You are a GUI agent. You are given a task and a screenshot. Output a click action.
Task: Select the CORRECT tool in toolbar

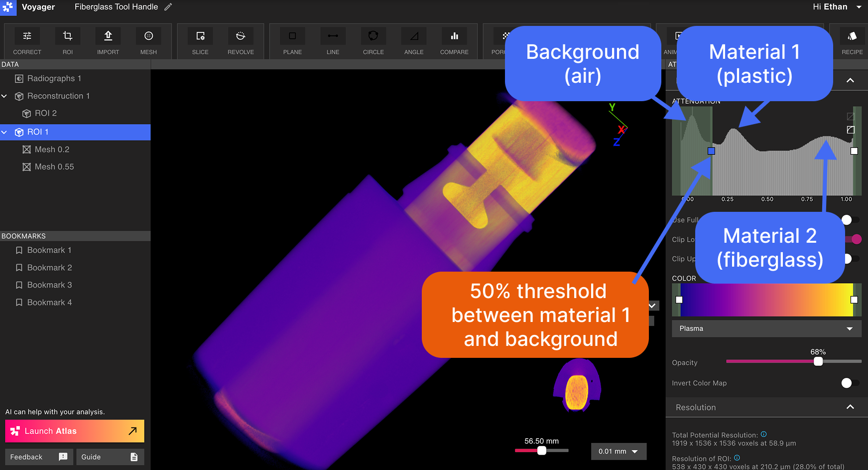click(27, 41)
